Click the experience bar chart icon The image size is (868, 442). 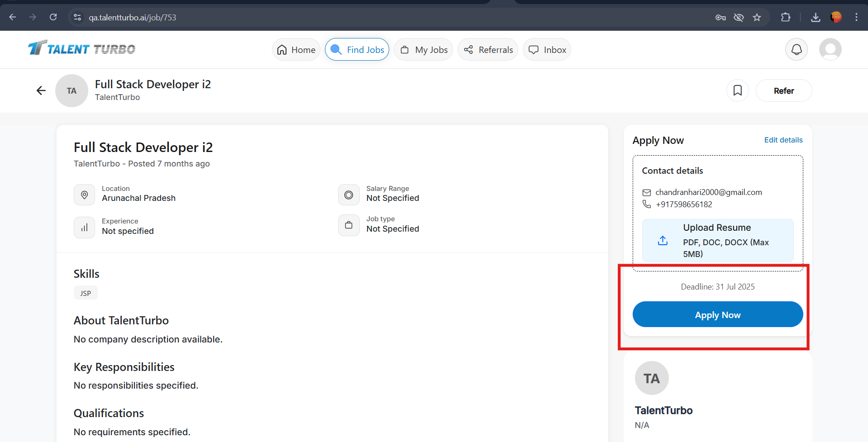[x=84, y=227]
